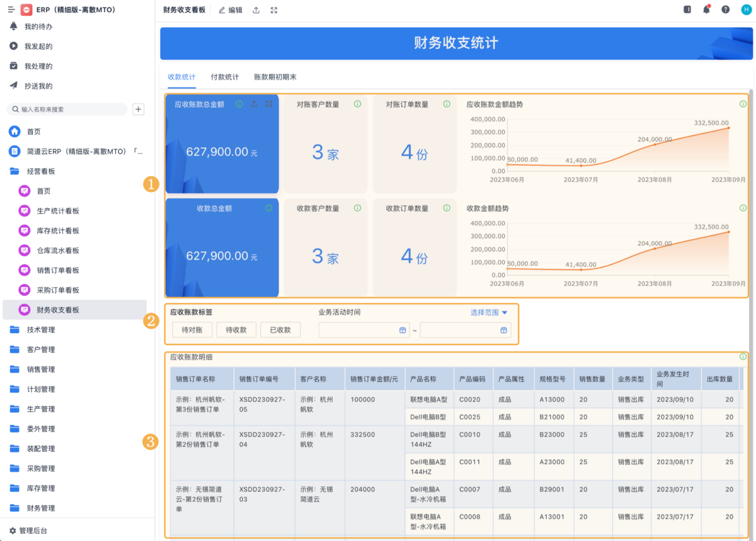Collapse sidebar using the hamburger menu icon
756x541 pixels.
[x=11, y=10]
